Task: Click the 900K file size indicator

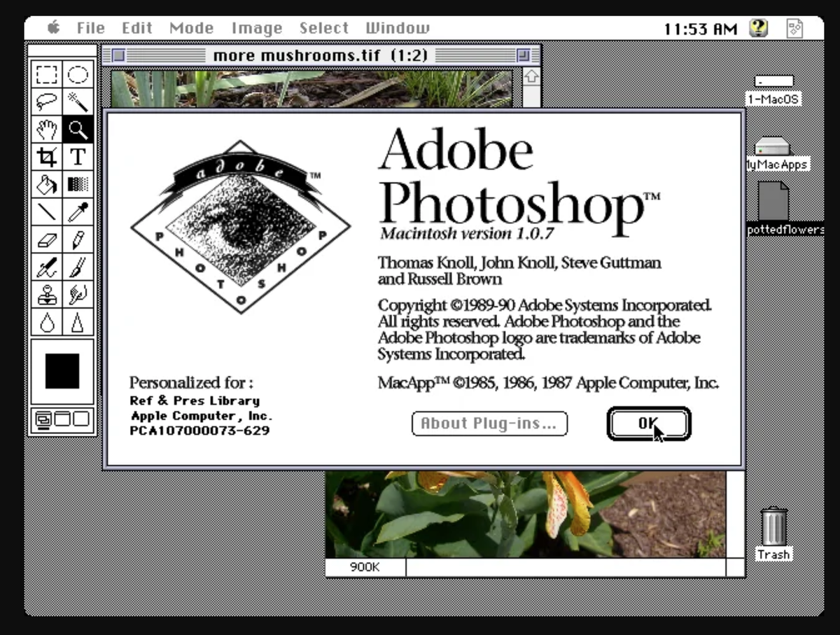Action: click(365, 567)
